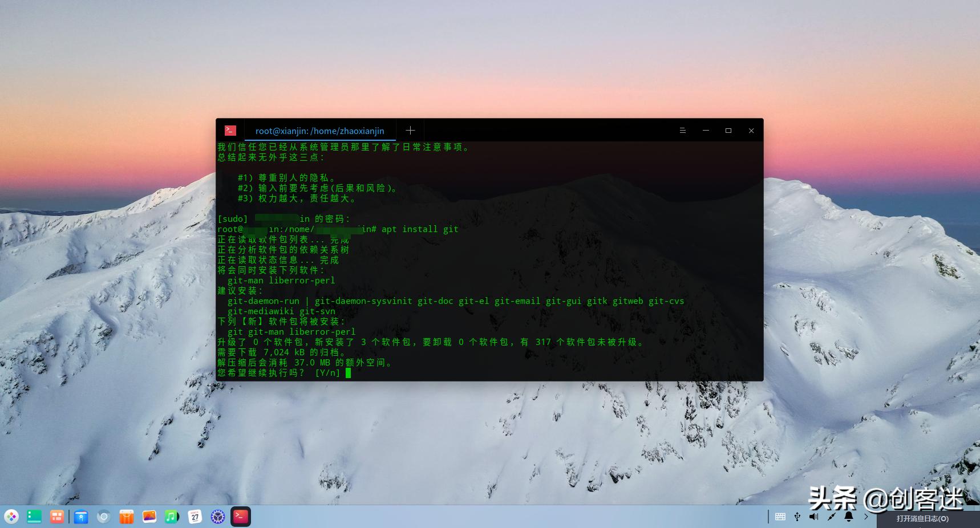Open the orange App Store dock icon
This screenshot has height=528, width=980.
coord(126,517)
